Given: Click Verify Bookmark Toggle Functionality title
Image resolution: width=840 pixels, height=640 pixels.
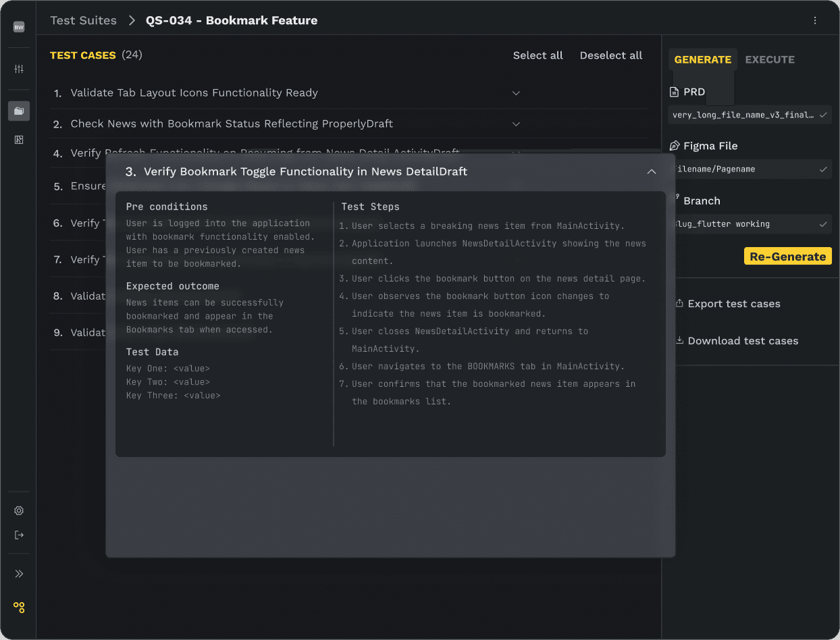Looking at the screenshot, I should (x=306, y=171).
